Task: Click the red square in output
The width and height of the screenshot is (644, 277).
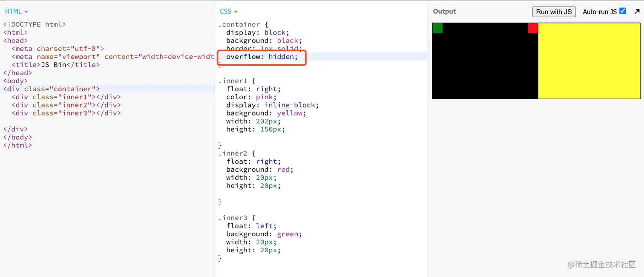Action: click(533, 28)
